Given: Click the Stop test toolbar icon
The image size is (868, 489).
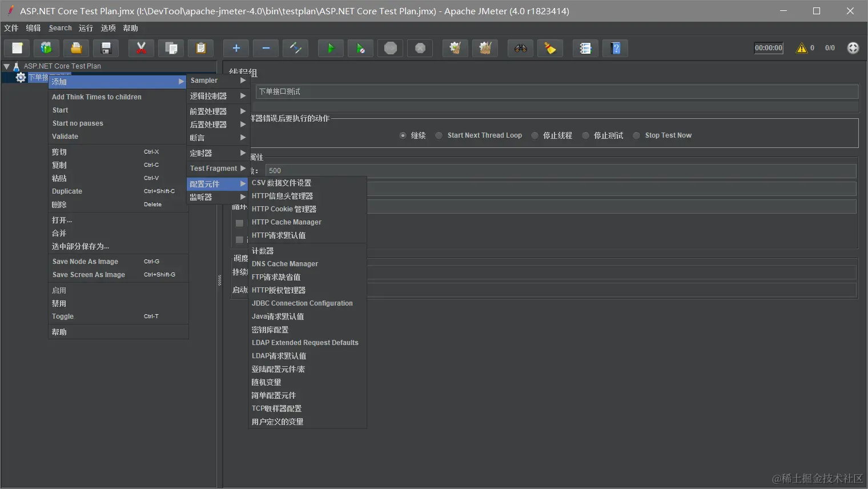Looking at the screenshot, I should tap(391, 48).
